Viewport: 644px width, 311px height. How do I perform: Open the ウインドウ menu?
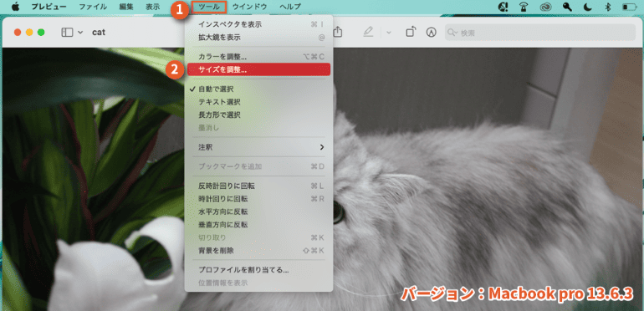coord(250,7)
